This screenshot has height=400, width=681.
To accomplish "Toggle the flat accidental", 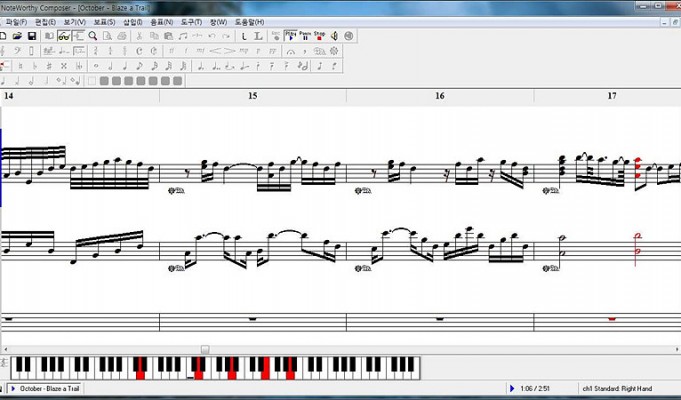I will (35, 66).
